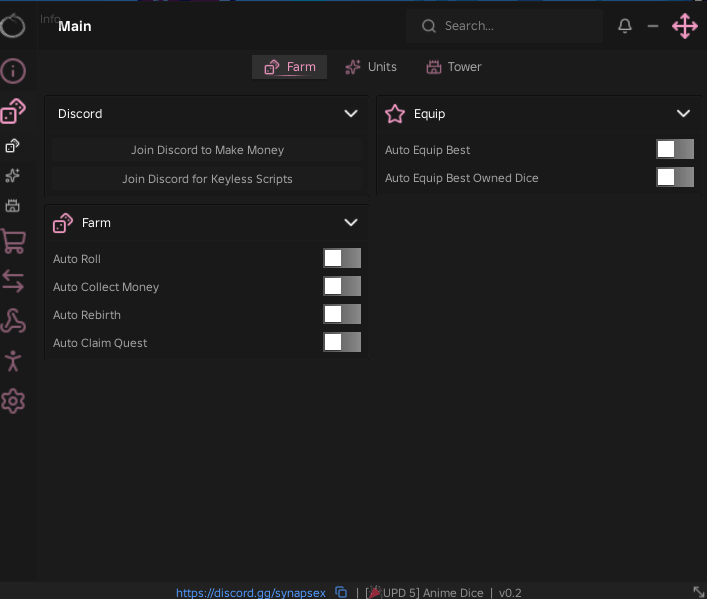
Task: Focus the Search input field
Action: click(505, 26)
